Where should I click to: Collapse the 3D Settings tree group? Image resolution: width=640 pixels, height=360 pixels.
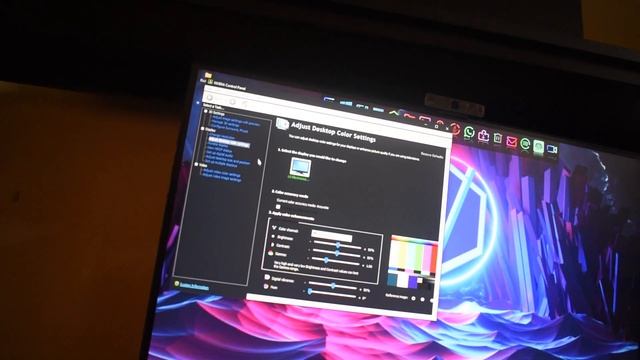coord(206,111)
